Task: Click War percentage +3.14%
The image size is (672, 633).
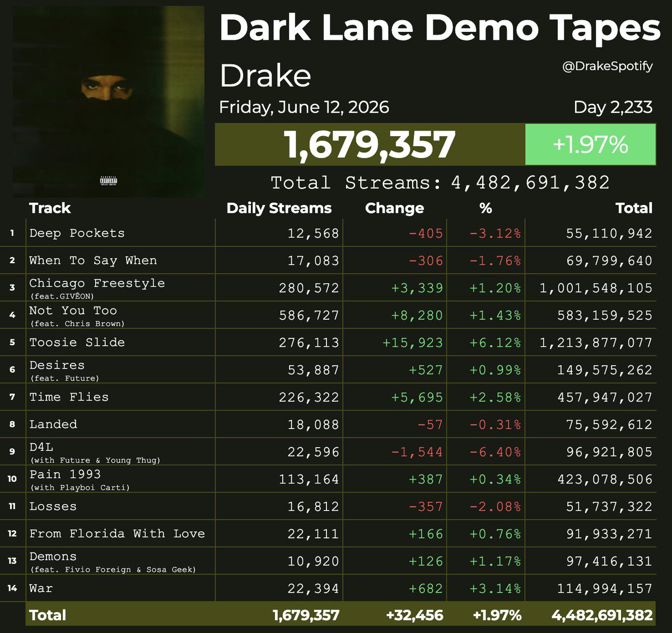Action: [x=495, y=589]
